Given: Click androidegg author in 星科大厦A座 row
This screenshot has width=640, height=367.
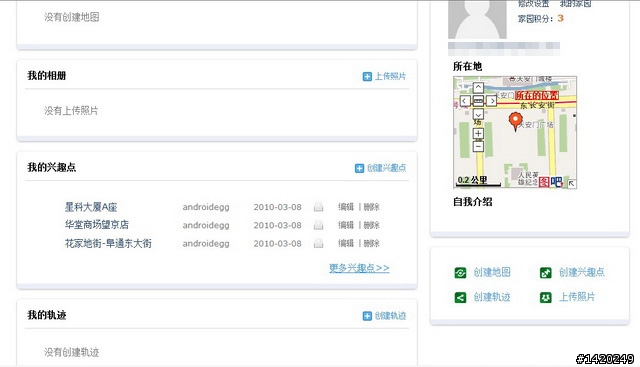Looking at the screenshot, I should pyautogui.click(x=206, y=207).
